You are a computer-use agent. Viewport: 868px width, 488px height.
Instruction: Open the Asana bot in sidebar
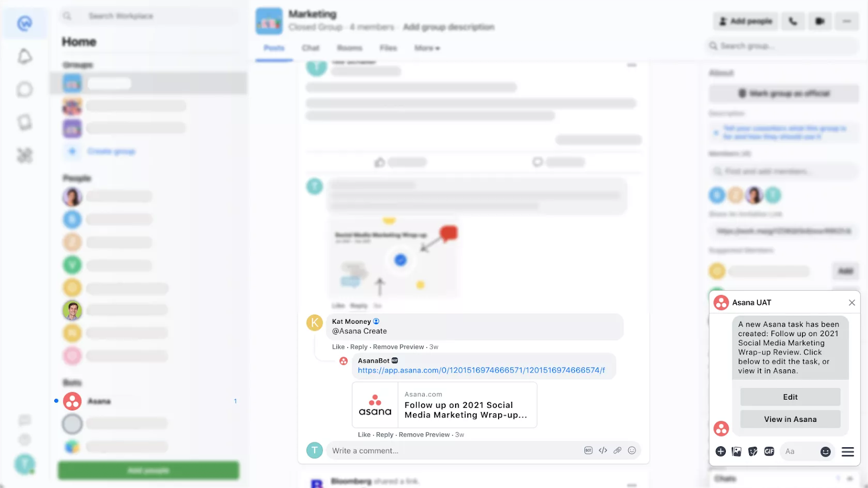point(149,401)
